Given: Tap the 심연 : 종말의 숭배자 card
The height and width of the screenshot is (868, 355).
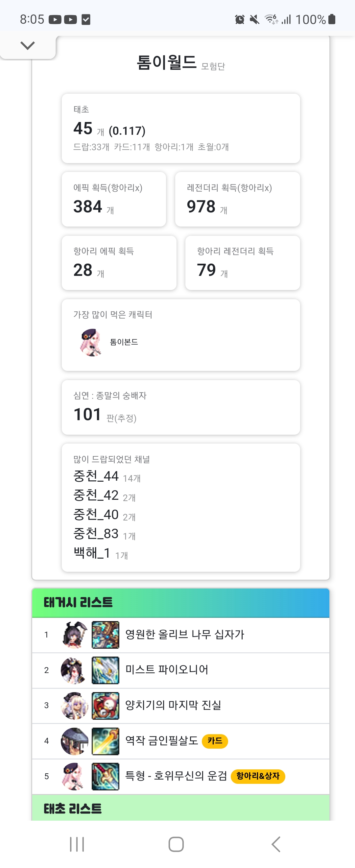Looking at the screenshot, I should point(180,407).
